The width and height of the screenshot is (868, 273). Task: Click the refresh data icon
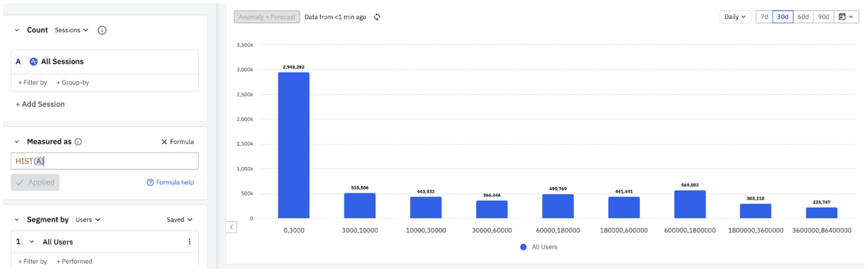(377, 17)
